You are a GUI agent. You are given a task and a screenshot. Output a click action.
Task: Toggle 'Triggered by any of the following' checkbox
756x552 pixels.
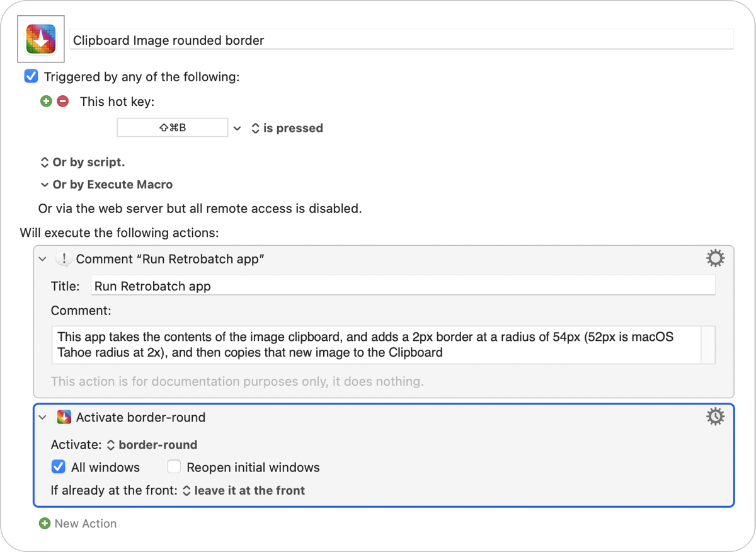(31, 76)
